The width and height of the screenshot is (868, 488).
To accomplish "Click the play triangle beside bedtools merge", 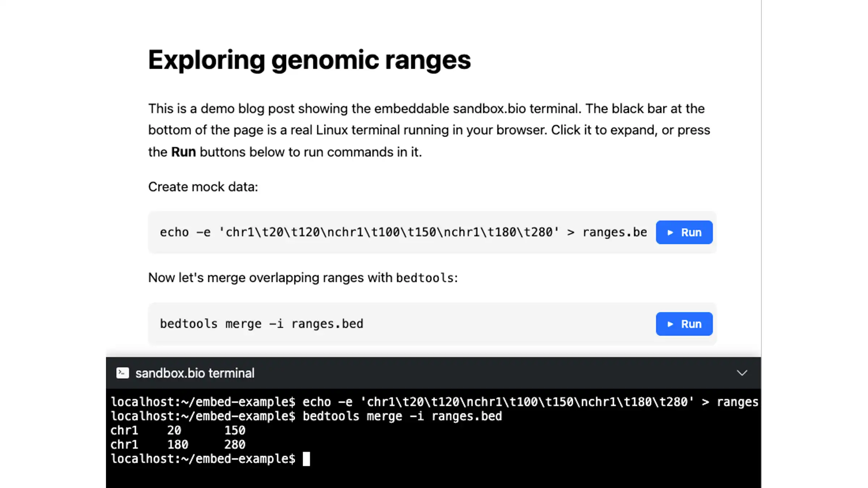I will 670,324.
